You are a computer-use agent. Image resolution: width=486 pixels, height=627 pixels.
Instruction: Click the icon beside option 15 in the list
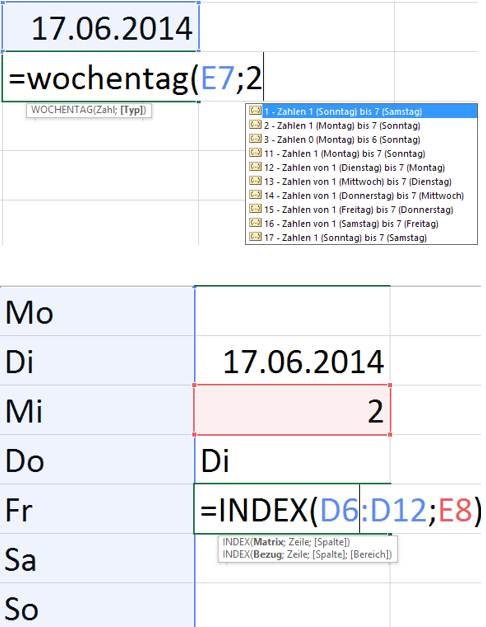tap(255, 208)
